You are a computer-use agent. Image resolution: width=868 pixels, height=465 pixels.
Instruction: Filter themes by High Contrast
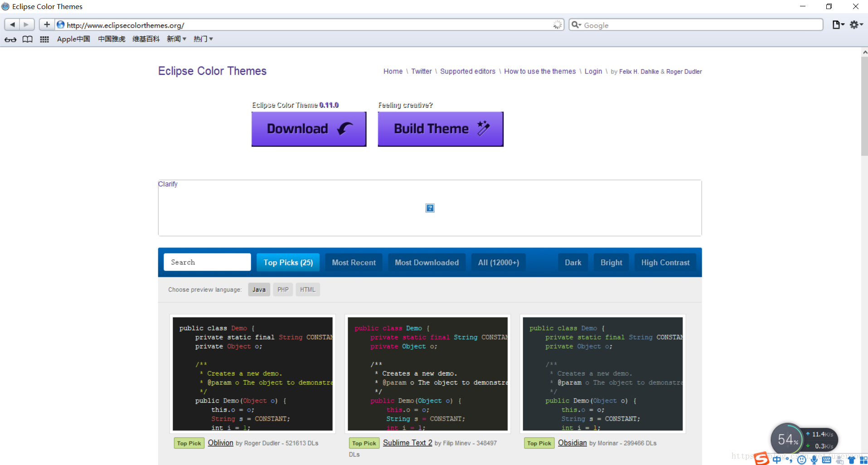click(665, 262)
